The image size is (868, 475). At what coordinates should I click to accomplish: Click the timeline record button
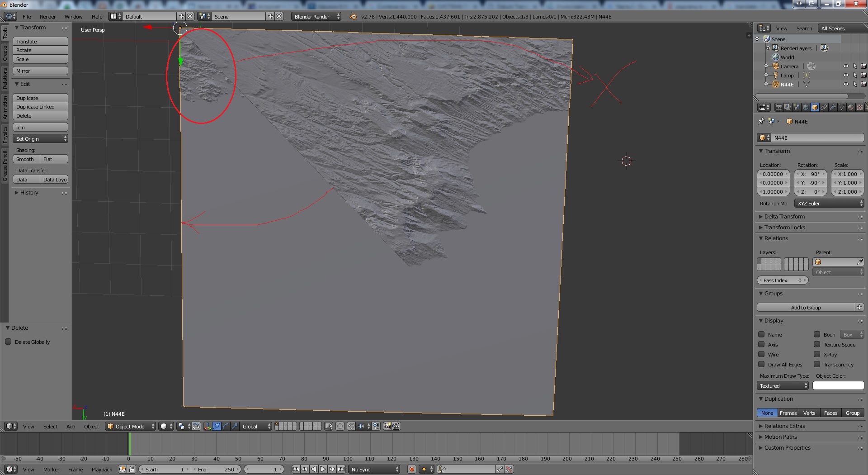tap(411, 469)
